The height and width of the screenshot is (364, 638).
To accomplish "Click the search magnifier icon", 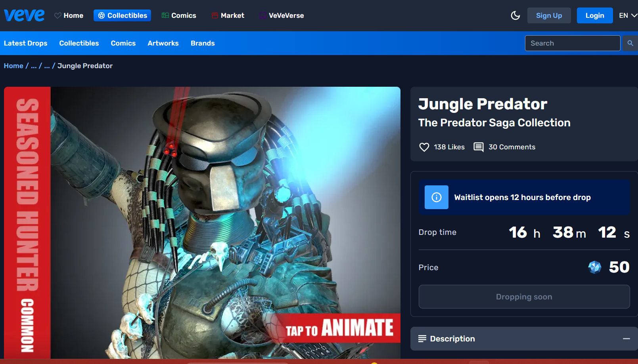I will click(x=630, y=43).
